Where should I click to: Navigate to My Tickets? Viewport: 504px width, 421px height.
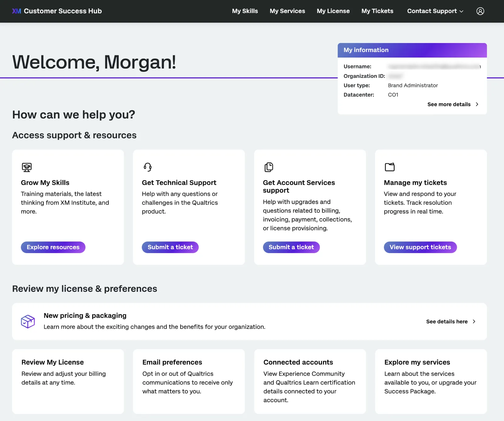point(377,11)
